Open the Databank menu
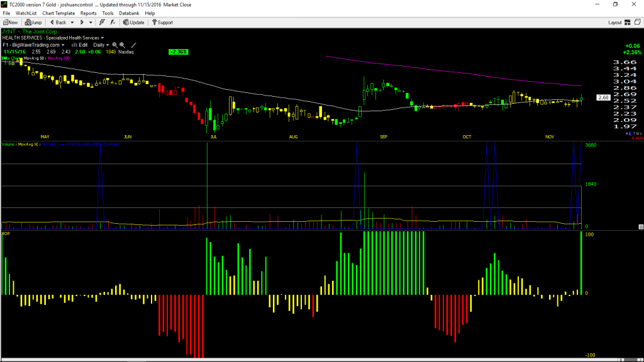This screenshot has height=362, width=644. 129,14
